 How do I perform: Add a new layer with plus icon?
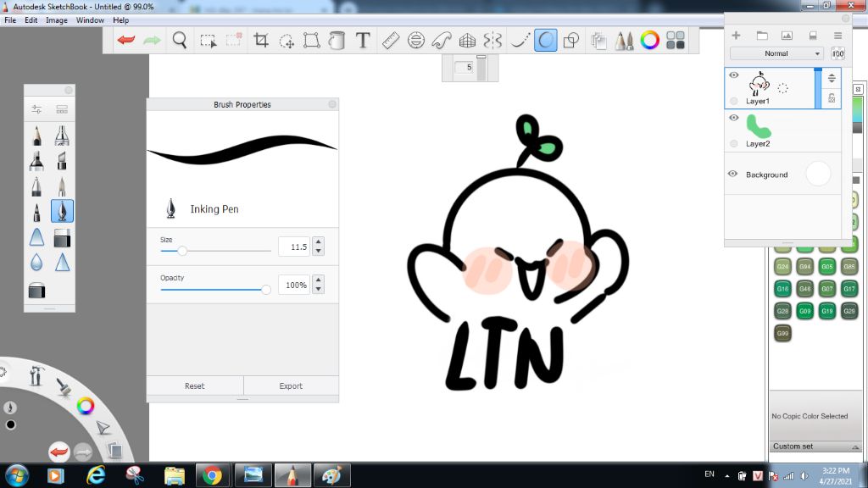[736, 36]
